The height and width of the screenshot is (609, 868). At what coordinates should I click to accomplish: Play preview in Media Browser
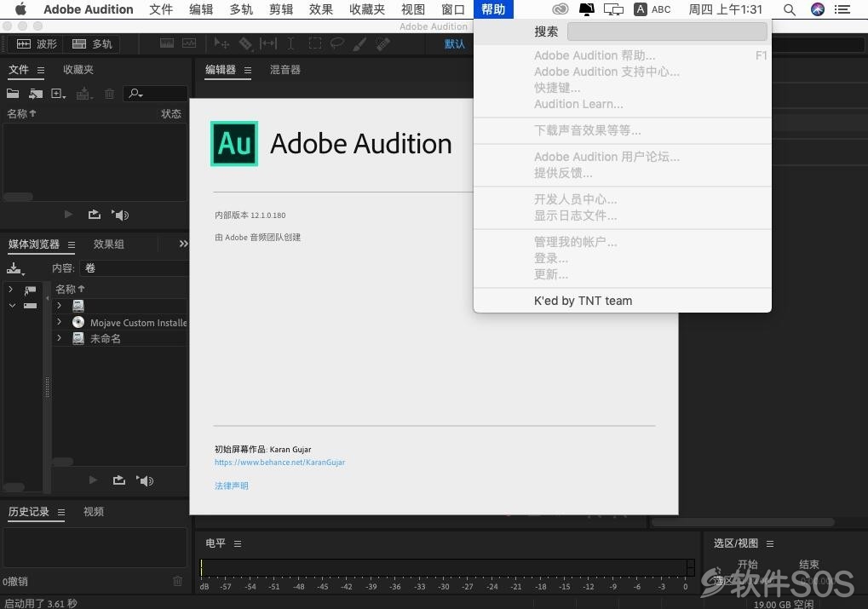click(93, 480)
